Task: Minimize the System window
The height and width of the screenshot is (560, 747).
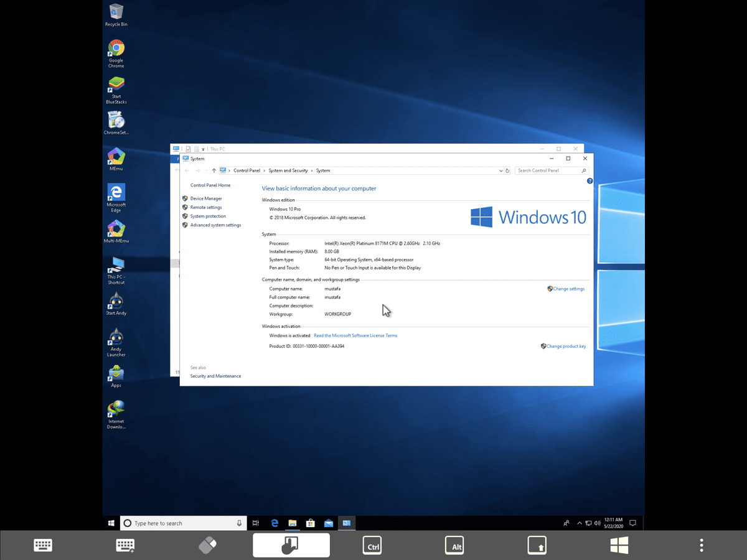Action: 550,159
